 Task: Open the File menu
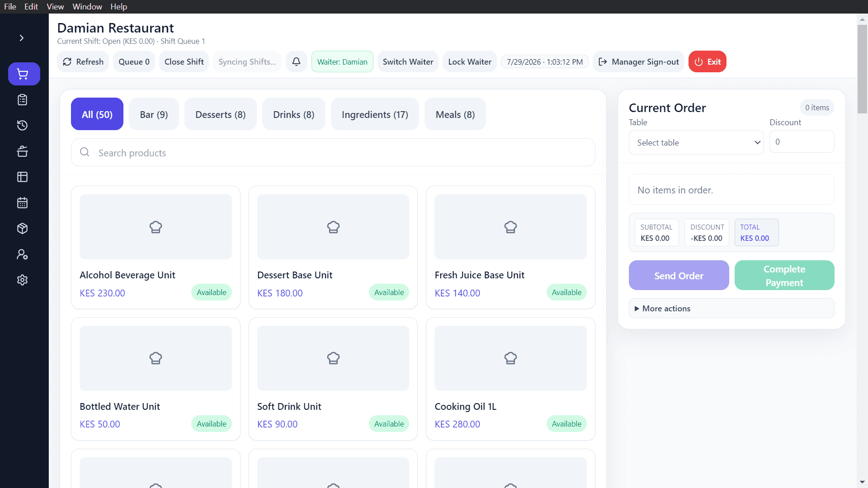10,7
